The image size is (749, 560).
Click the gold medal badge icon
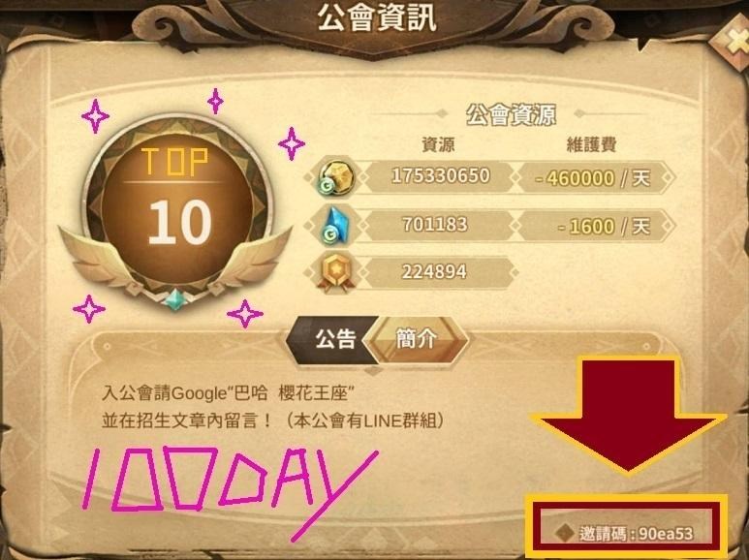pyautogui.click(x=336, y=273)
